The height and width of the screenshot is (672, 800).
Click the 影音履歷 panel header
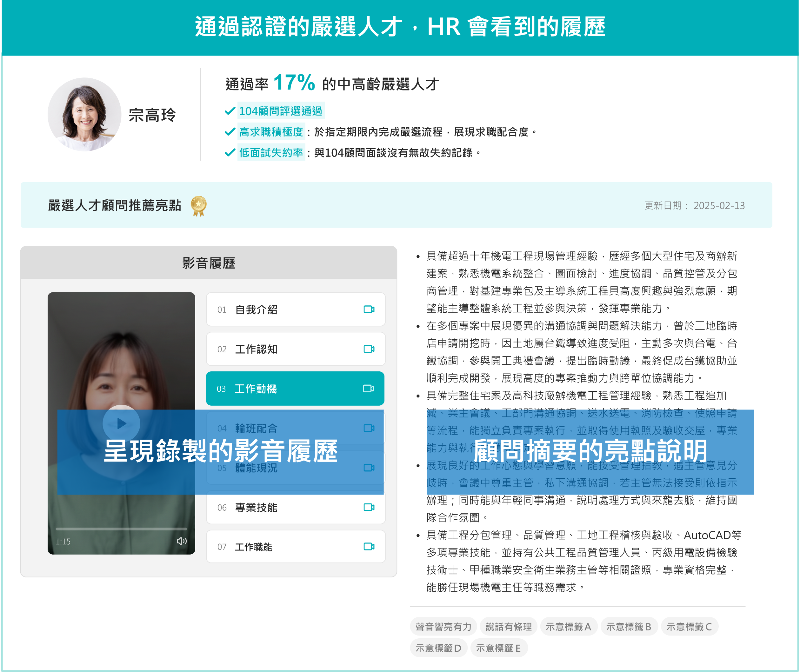pos(208,263)
